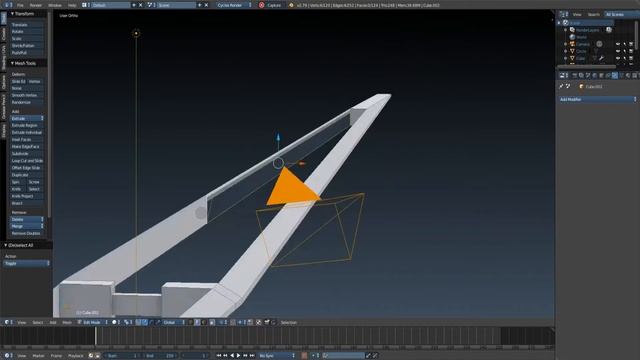Viewport: 640px width, 360px height.
Task: Click the outliner editor type icon
Action: [563, 14]
